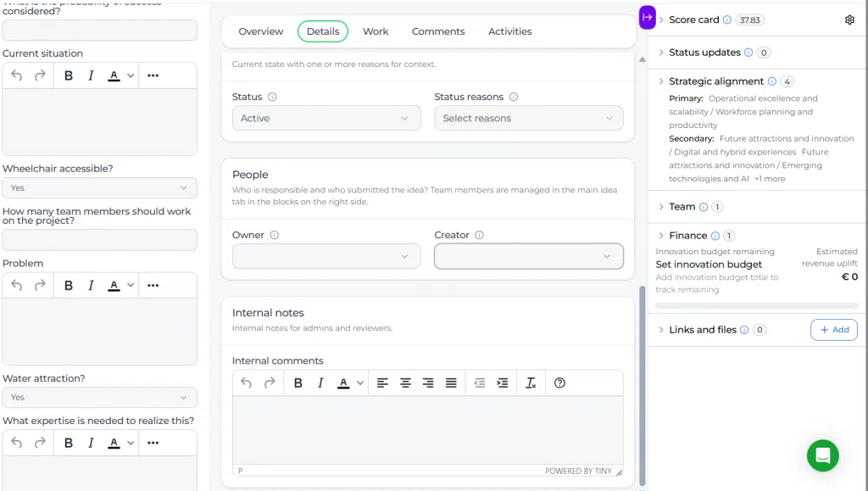Screen dimensions: 868x491
Task: Expand the Status updates section
Action: [661, 53]
